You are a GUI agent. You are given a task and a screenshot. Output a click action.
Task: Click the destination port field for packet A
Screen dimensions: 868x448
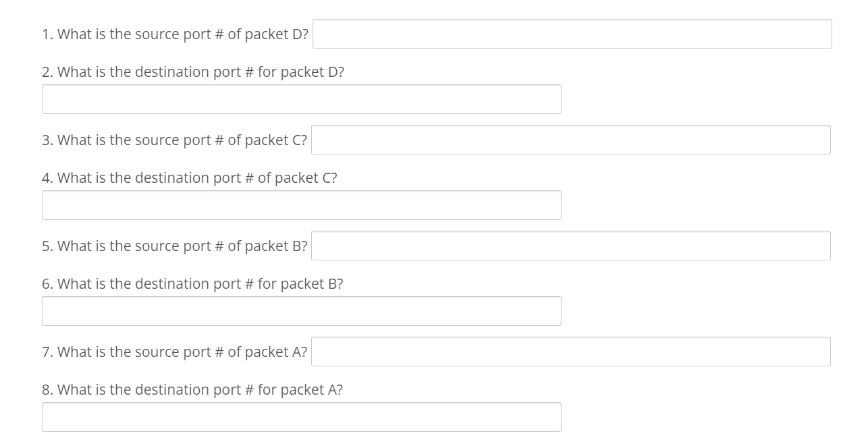301,416
